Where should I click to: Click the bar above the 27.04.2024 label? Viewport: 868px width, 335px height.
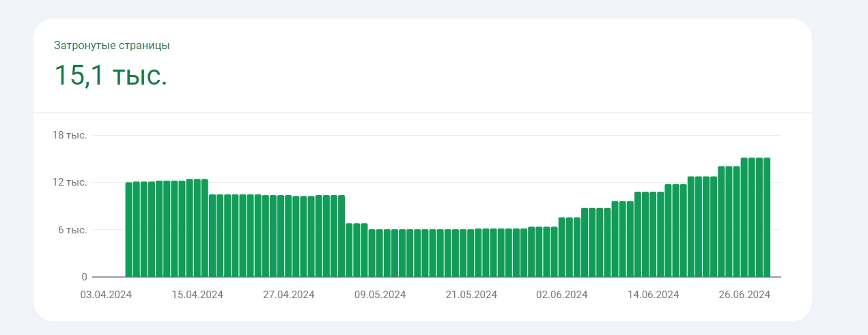(288, 236)
